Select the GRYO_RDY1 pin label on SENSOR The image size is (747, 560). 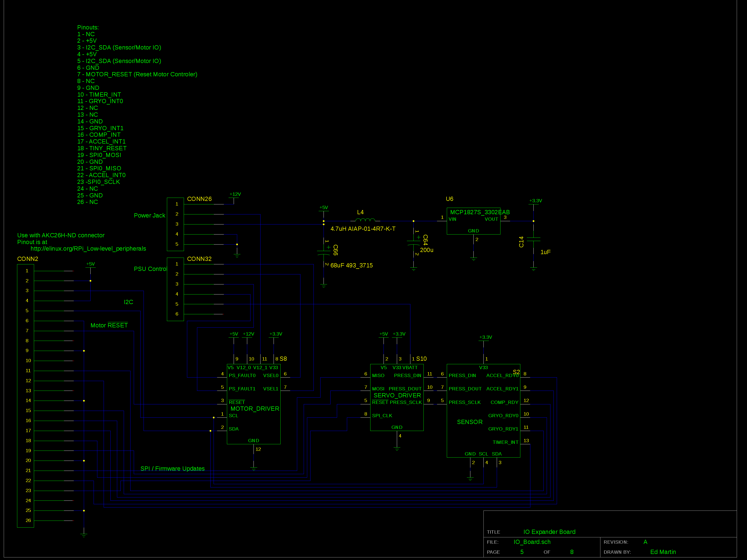503,429
